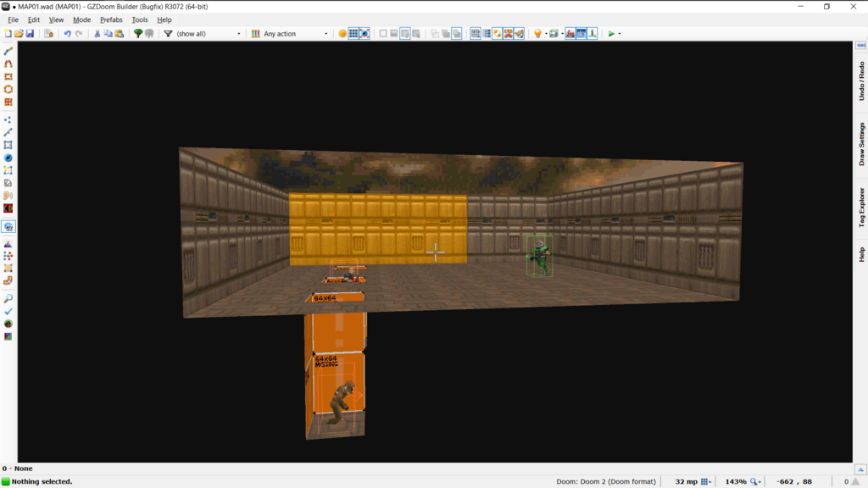Screen dimensions: 868x488
Task: Click the grey tree prefab icon
Action: pyautogui.click(x=149, y=34)
